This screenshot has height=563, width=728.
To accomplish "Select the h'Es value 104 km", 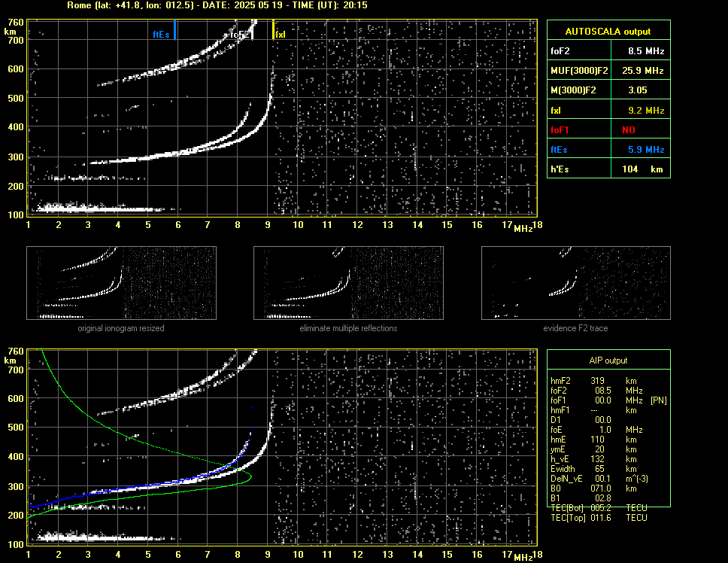I will point(642,169).
